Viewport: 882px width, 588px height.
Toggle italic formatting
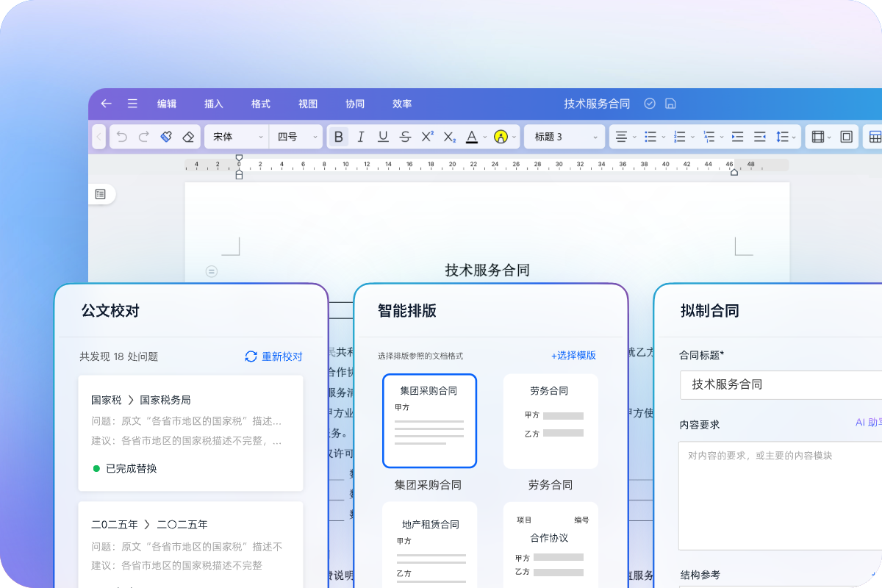click(360, 137)
